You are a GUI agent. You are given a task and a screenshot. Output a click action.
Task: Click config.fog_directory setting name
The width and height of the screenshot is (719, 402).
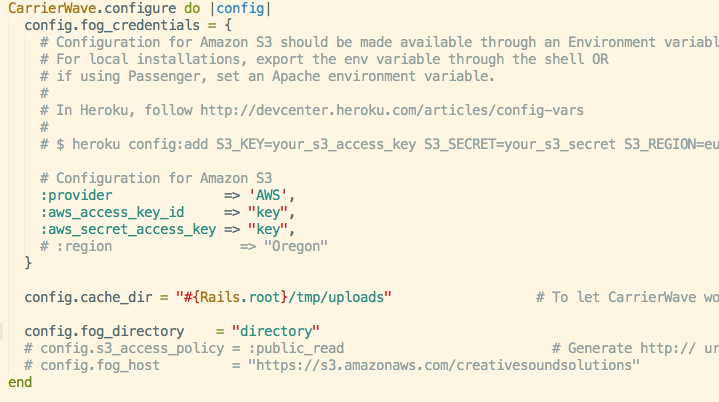tap(104, 331)
